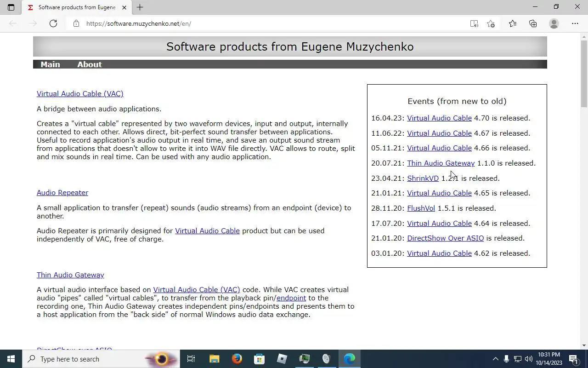Open the Thin Audio Gateway heading link
Image resolution: width=588 pixels, height=368 pixels.
[x=70, y=275]
